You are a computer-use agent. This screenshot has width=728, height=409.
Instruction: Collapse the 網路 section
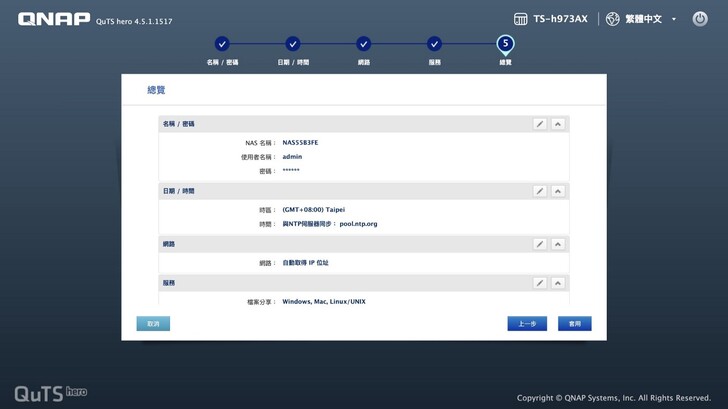tap(558, 244)
